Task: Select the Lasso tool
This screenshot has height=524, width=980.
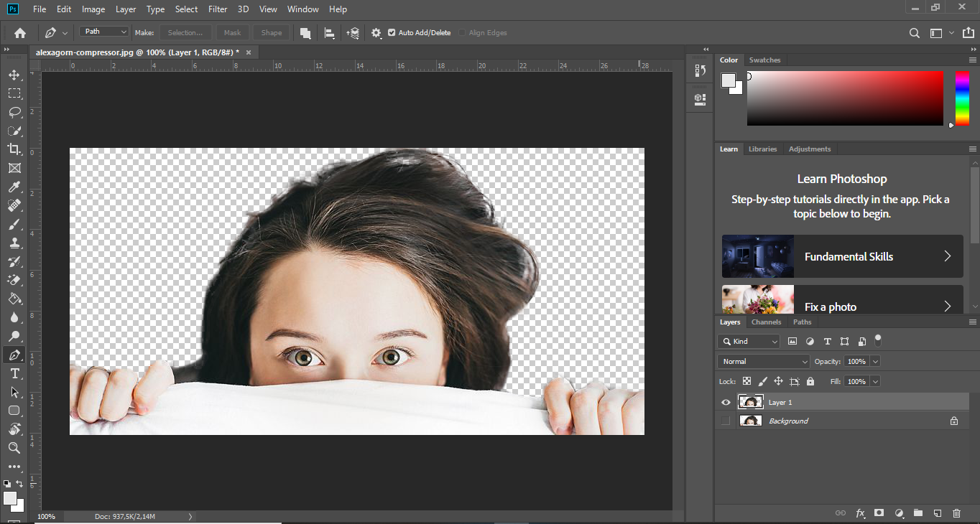Action: click(14, 112)
